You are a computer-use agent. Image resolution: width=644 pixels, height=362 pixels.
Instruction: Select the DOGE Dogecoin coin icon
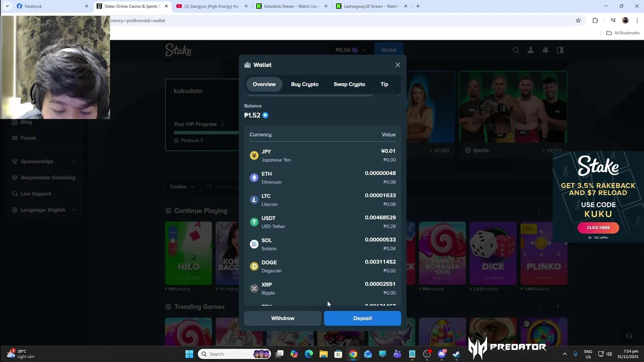click(254, 266)
